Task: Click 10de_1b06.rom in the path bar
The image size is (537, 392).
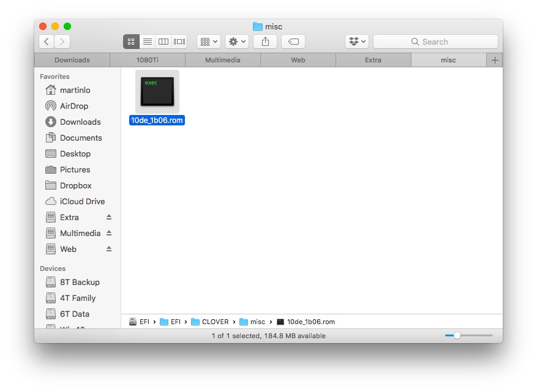Action: coord(306,322)
